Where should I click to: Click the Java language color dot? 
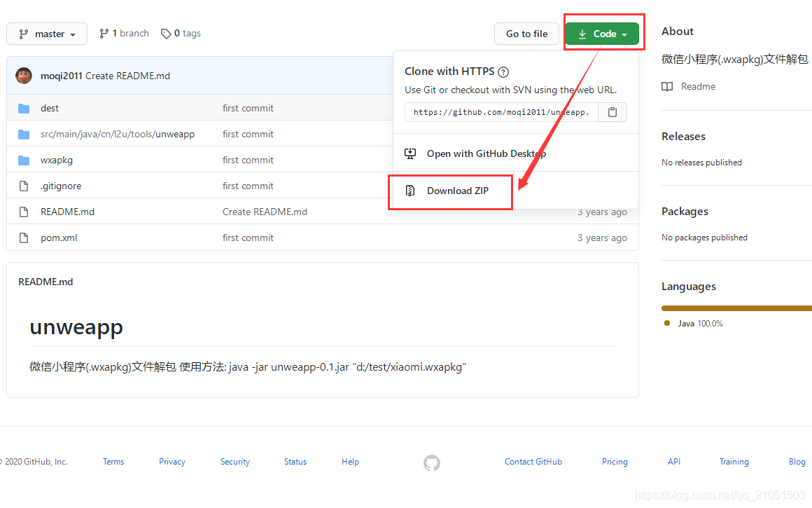(x=667, y=323)
